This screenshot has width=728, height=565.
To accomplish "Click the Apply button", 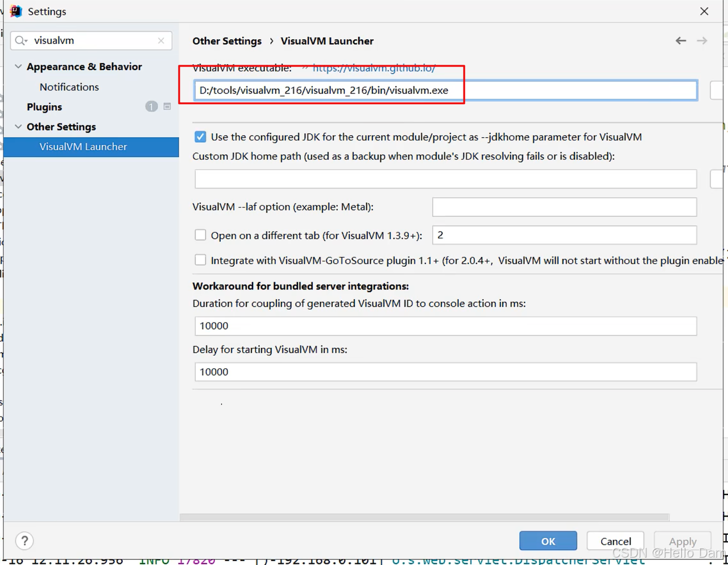I will click(x=682, y=541).
